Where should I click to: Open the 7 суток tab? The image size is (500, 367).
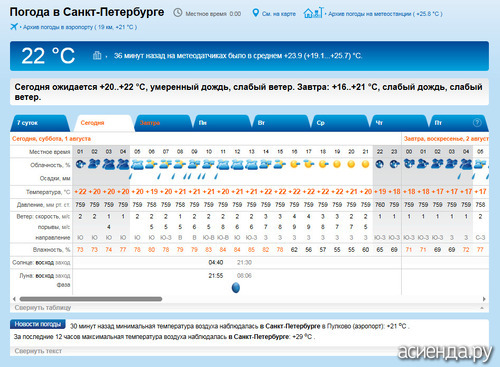40,123
